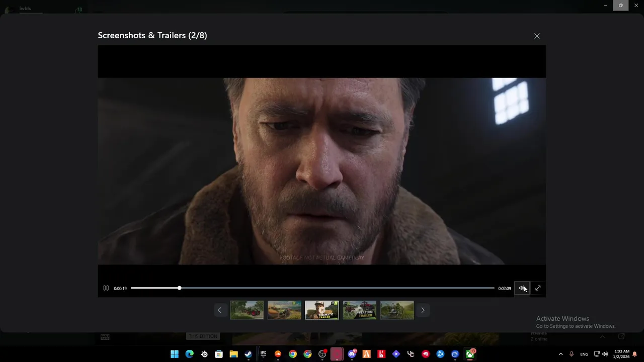
Task: Click the microphone tray icon
Action: coord(571,354)
